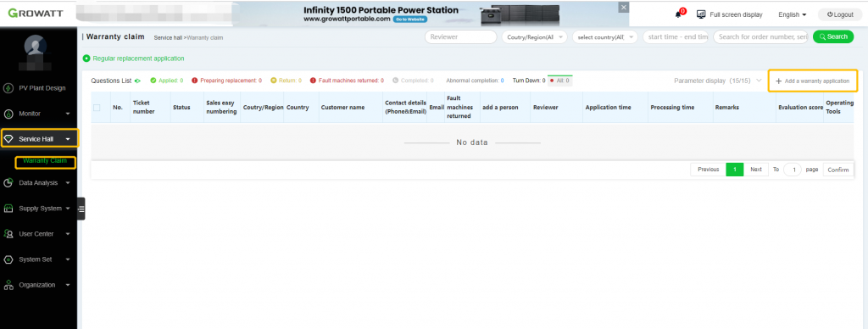Click the Organization tree icon
This screenshot has height=329, width=868.
8,285
